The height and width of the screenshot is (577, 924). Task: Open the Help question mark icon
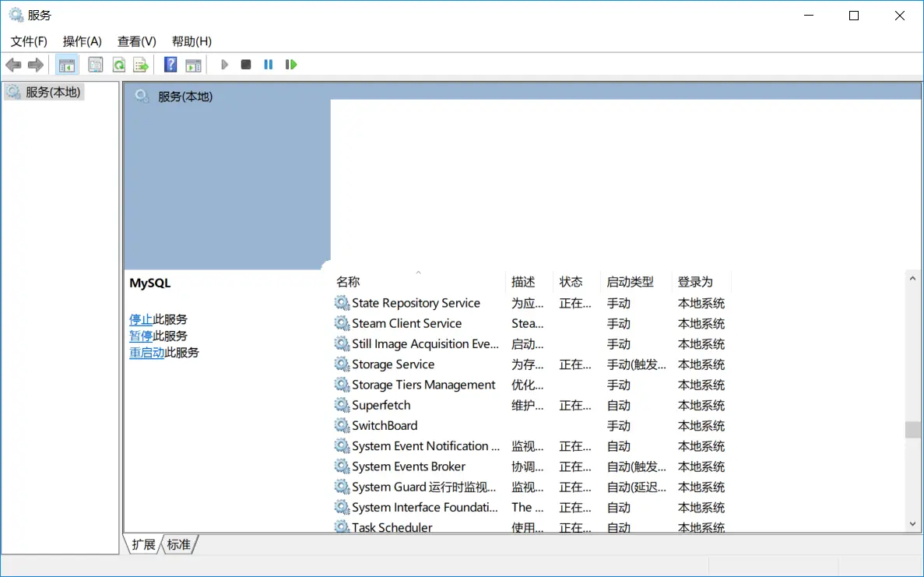[x=170, y=65]
